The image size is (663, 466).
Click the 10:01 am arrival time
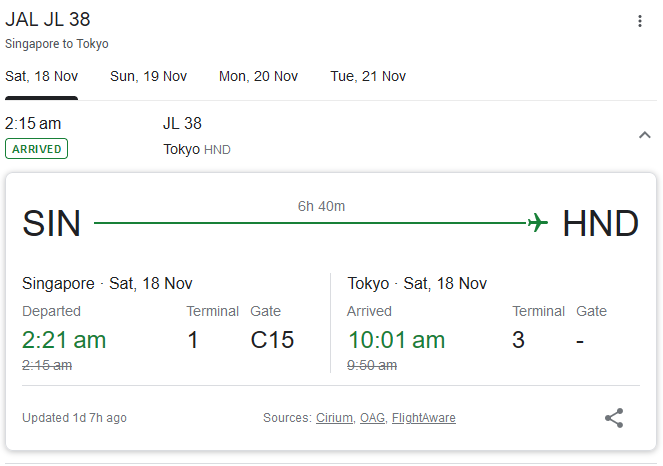click(396, 340)
